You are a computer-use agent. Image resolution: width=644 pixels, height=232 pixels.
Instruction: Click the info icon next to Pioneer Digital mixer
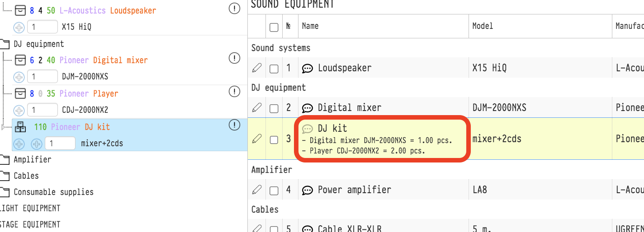coord(234,58)
